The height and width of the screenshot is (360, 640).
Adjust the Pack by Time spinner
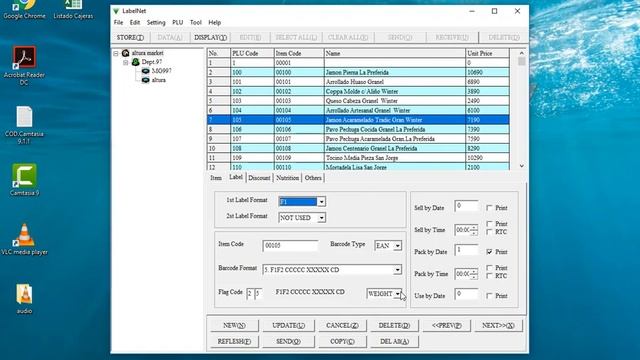(473, 274)
